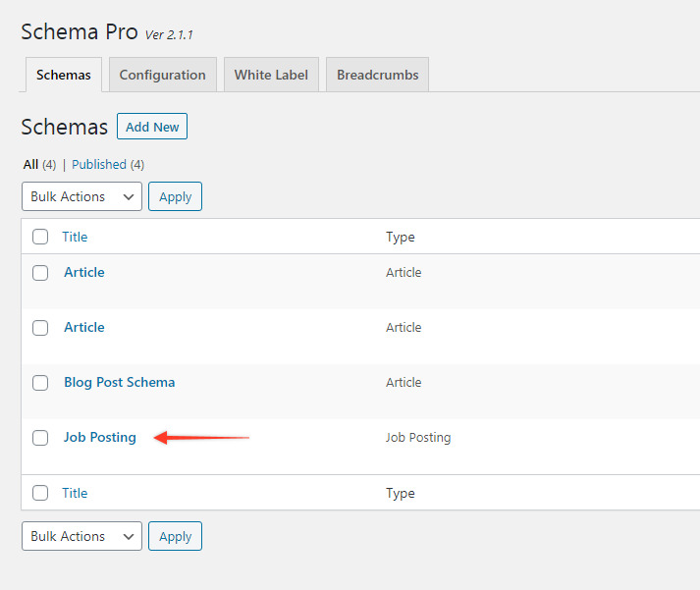This screenshot has width=700, height=590.
Task: Click the bottom Apply button
Action: point(175,536)
